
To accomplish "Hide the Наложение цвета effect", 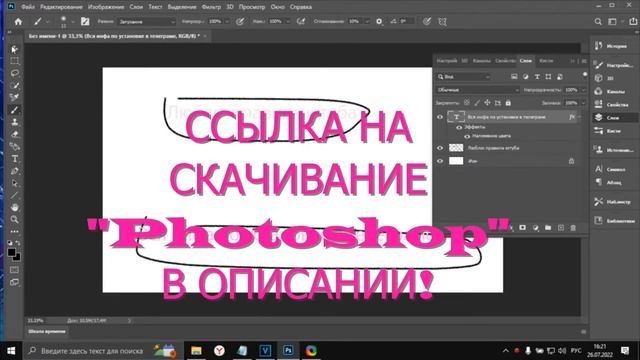I will [x=467, y=136].
